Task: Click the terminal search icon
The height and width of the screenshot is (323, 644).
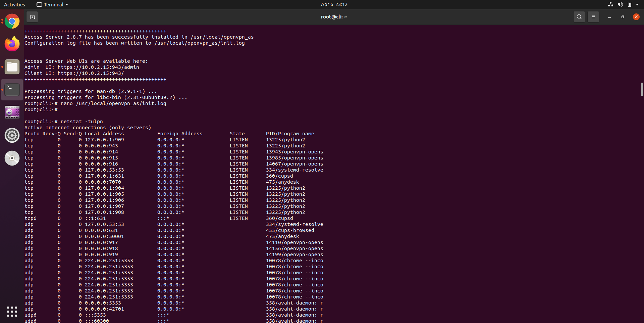Action: point(579,17)
